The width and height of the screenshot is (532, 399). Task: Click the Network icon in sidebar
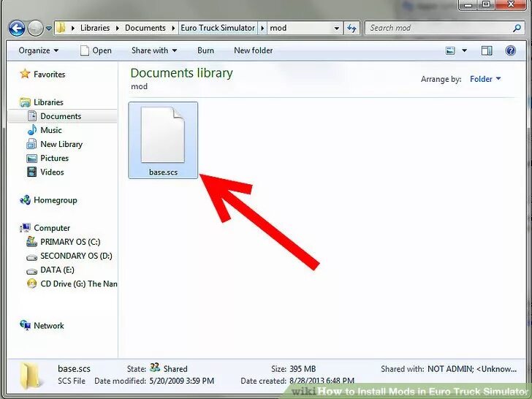tap(25, 325)
